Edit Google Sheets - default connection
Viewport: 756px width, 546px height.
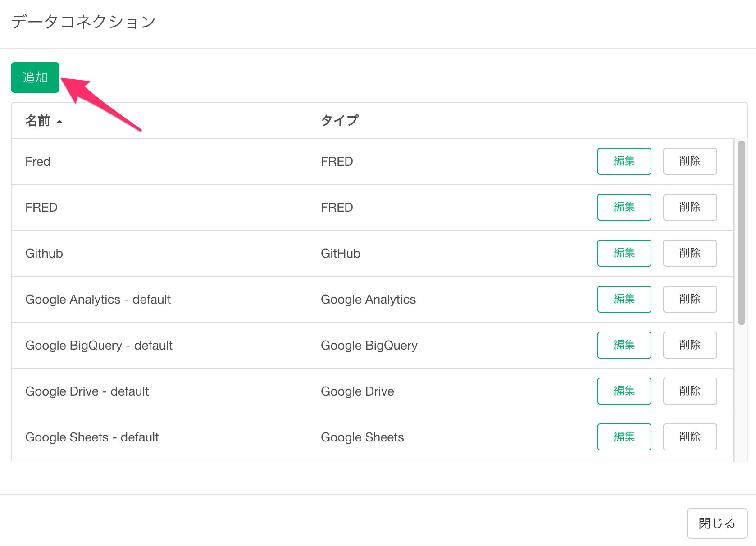[x=624, y=437]
